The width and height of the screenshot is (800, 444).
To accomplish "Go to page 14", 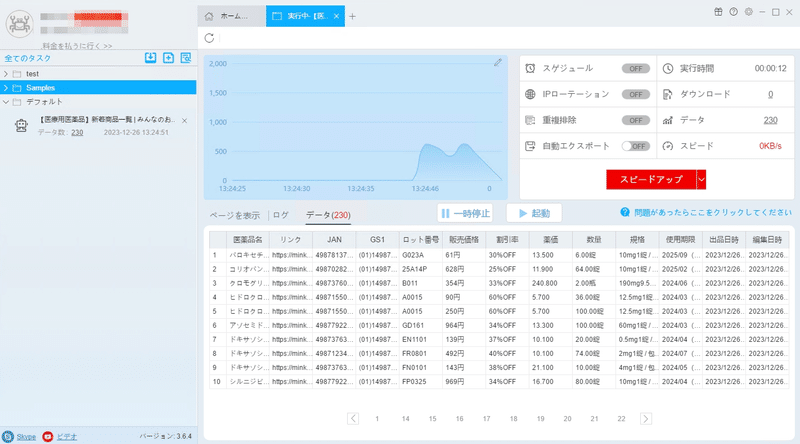I will 406,418.
